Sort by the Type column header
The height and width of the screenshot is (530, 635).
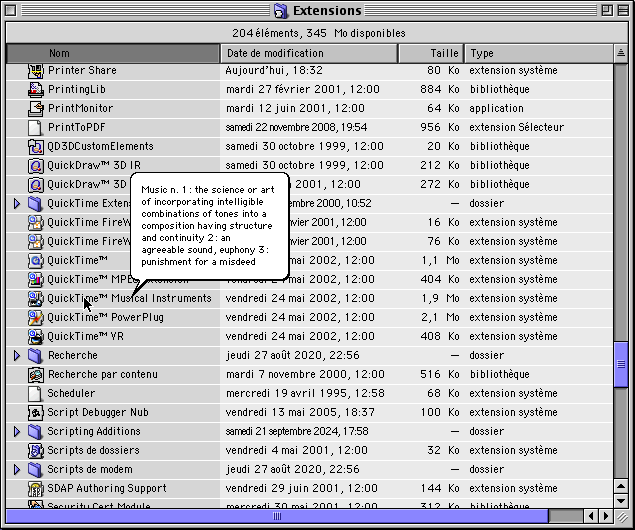tap(539, 53)
